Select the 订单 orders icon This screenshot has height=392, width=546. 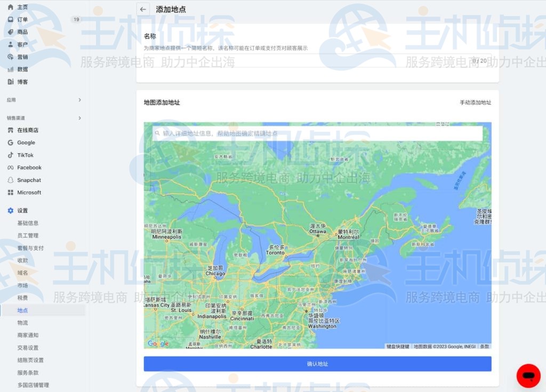click(x=12, y=20)
